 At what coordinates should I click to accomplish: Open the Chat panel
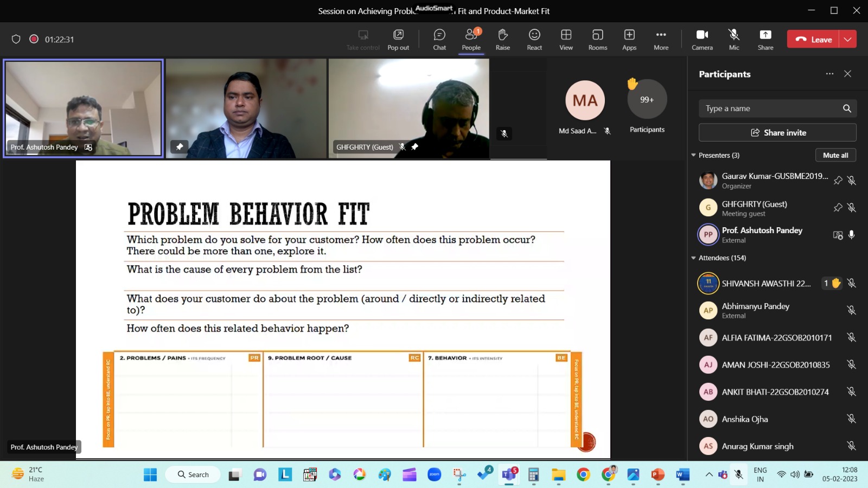(x=439, y=39)
